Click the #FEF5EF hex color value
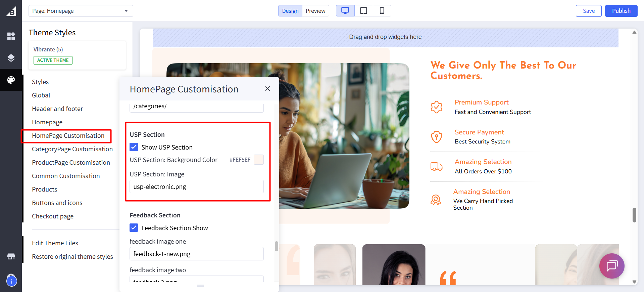Image resolution: width=644 pixels, height=292 pixels. [240, 160]
